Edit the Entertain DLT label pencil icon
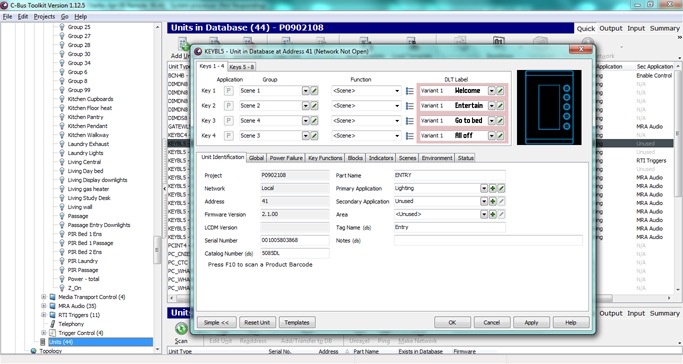 [500, 106]
